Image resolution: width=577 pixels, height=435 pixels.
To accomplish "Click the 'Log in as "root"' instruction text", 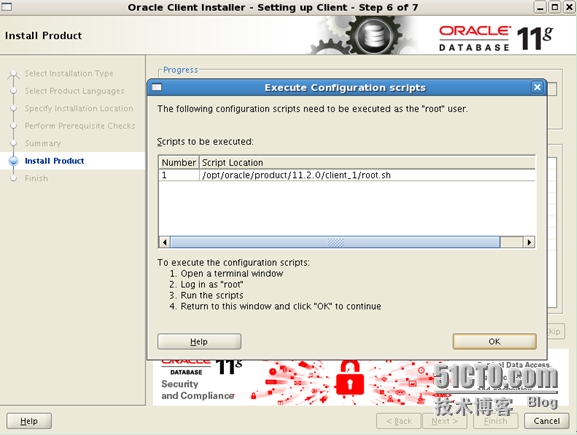I will [212, 284].
